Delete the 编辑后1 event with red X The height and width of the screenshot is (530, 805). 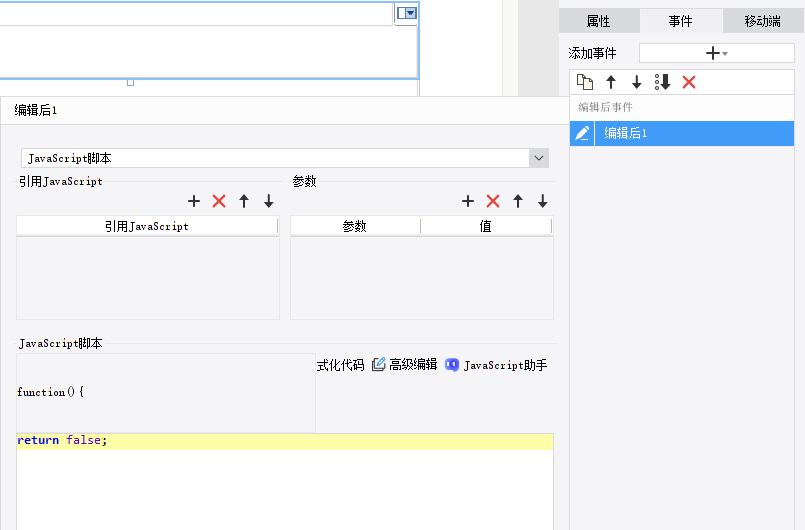pos(689,82)
